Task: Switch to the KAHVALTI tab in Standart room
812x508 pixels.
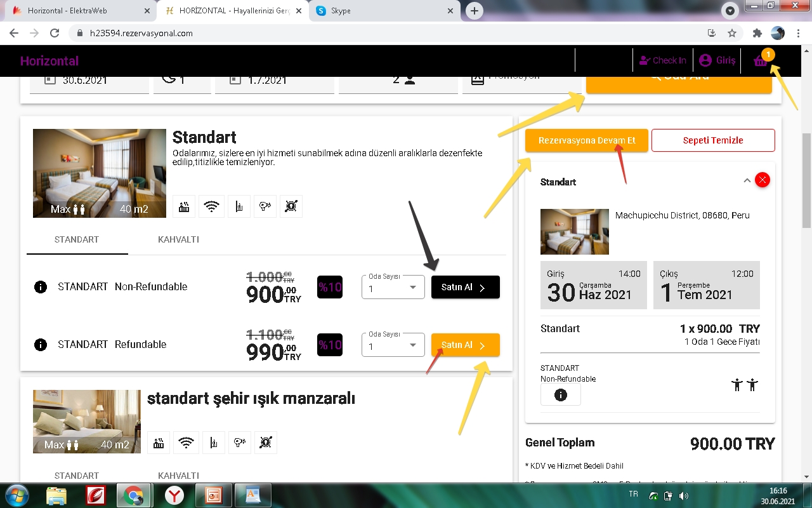Action: coord(178,239)
